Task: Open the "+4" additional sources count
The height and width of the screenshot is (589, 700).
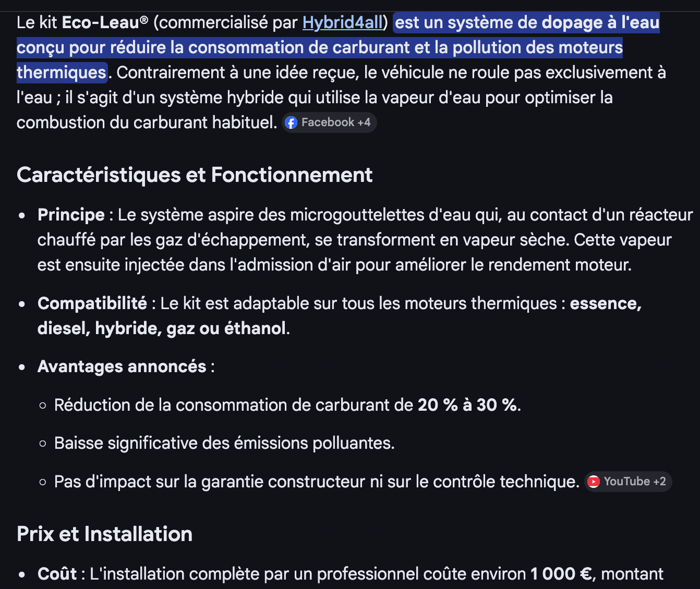Action: 364,122
